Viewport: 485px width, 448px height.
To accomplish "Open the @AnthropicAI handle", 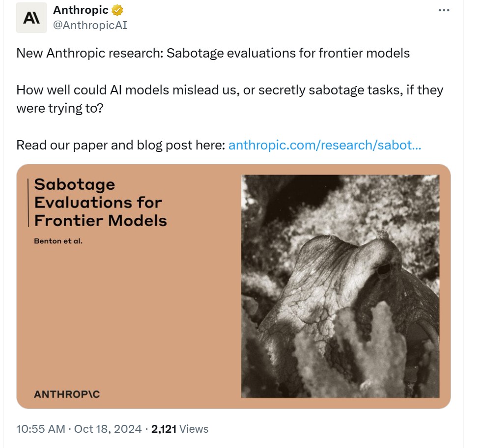I will tap(90, 25).
